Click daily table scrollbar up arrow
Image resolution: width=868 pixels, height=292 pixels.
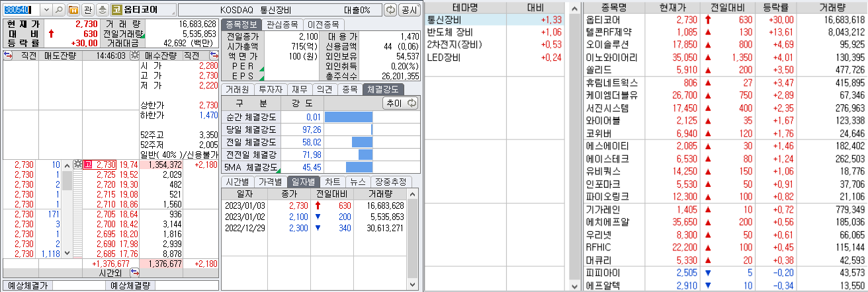pos(413,194)
